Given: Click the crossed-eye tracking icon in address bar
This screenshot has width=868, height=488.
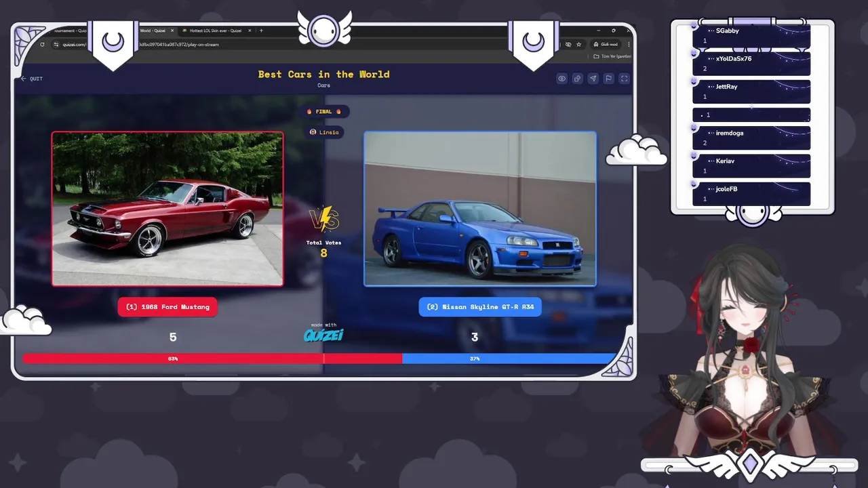Looking at the screenshot, I should tap(568, 45).
